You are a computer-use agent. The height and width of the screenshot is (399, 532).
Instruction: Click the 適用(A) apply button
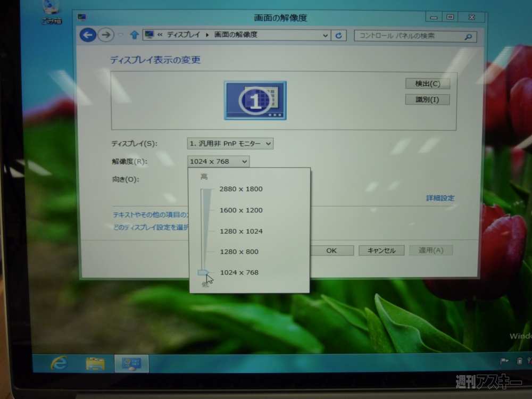pyautogui.click(x=431, y=251)
